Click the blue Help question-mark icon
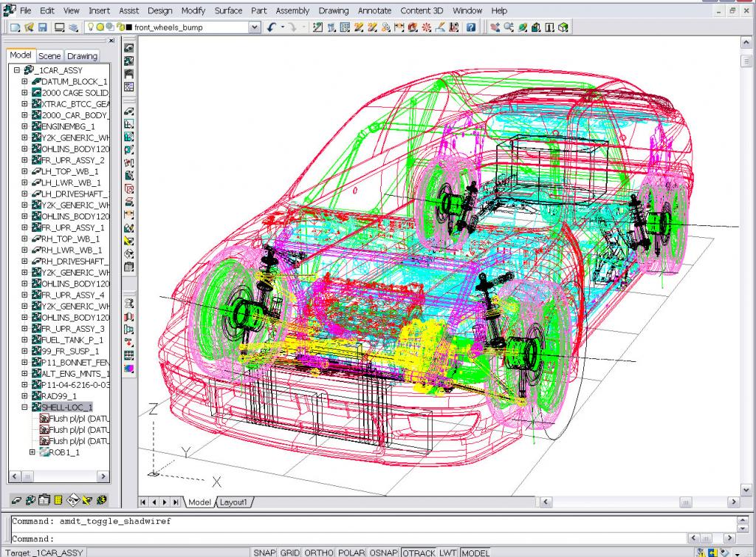The image size is (756, 557). pos(470,27)
